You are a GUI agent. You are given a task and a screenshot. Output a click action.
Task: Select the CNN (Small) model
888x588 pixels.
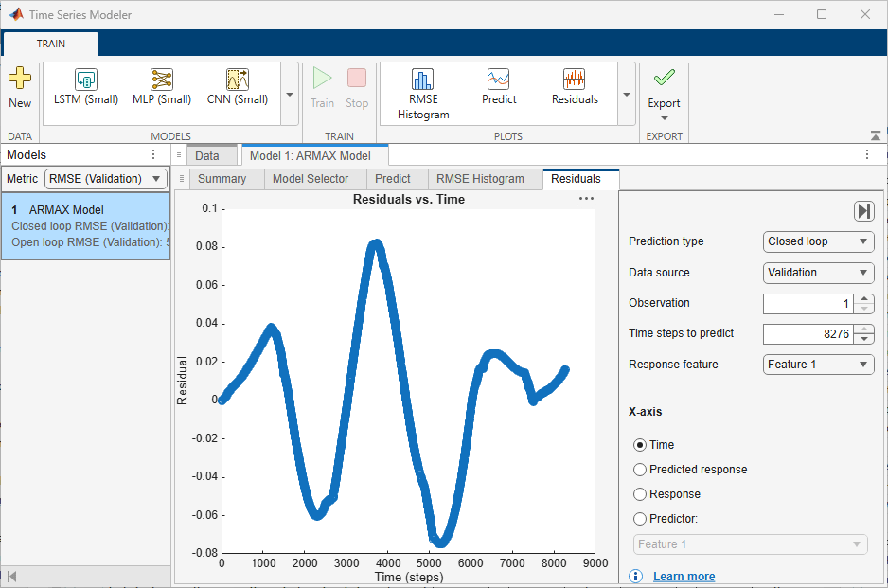pyautogui.click(x=238, y=87)
